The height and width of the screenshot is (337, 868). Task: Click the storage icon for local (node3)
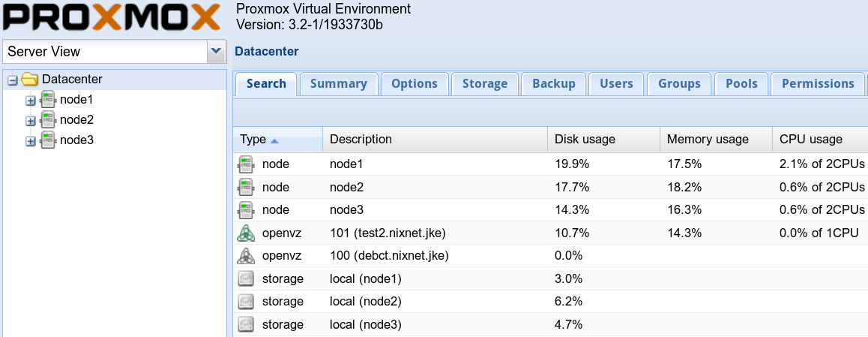(x=246, y=324)
